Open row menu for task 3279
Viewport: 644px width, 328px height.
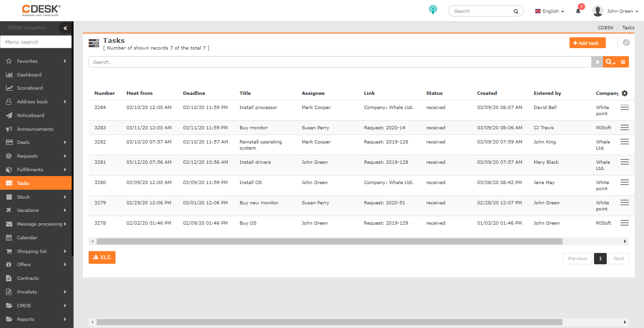point(625,202)
